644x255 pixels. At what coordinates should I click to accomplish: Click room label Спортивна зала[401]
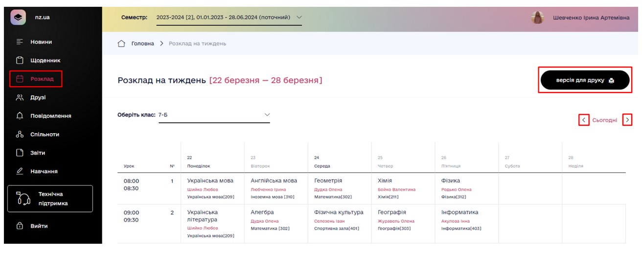coord(337,229)
